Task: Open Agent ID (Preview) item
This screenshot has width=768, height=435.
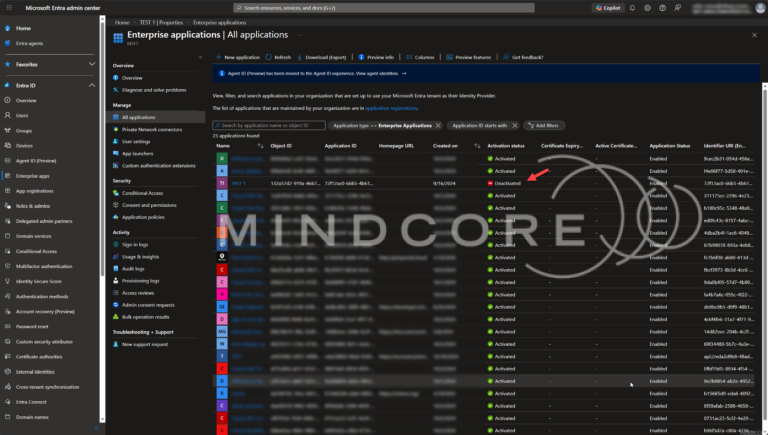Action: point(36,161)
